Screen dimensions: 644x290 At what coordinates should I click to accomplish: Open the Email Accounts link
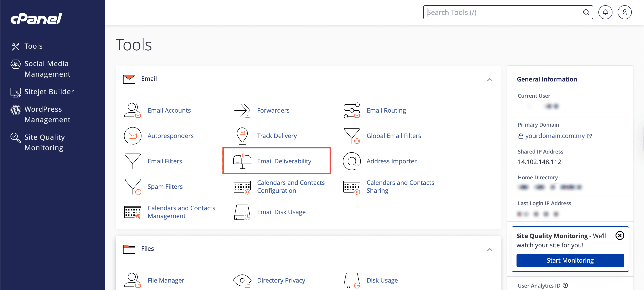(x=169, y=110)
